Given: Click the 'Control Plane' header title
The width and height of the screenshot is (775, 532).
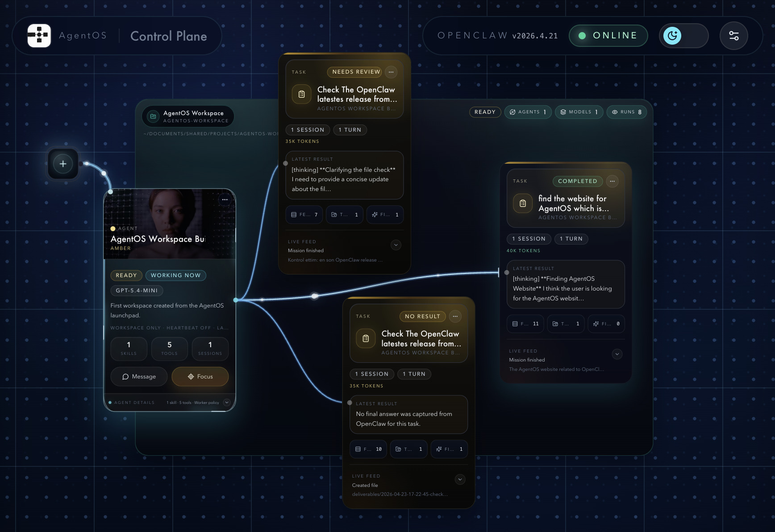Looking at the screenshot, I should point(169,36).
